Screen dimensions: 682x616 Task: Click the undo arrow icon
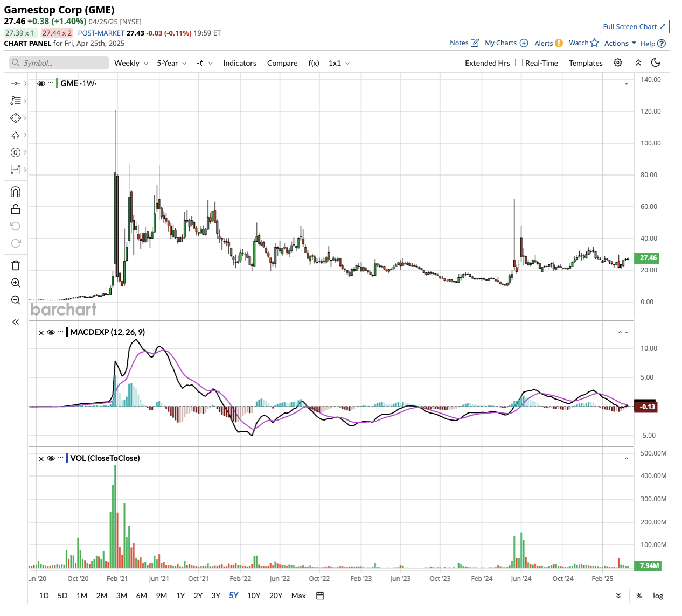pyautogui.click(x=16, y=226)
